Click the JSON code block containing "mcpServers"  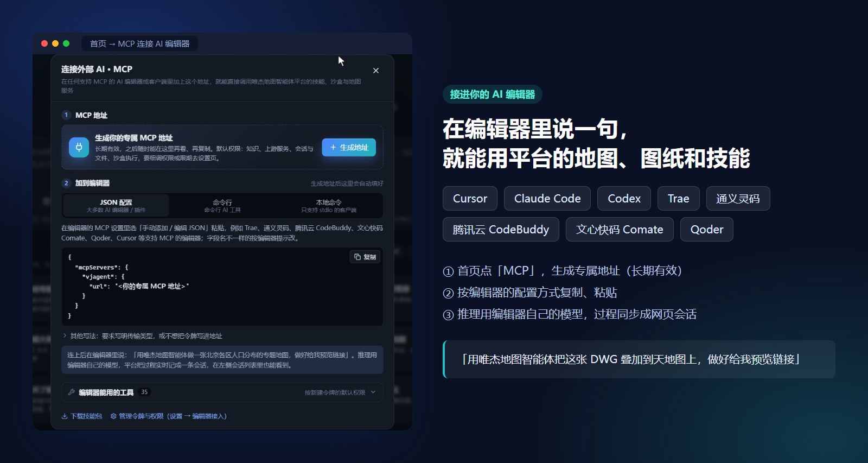tap(222, 287)
